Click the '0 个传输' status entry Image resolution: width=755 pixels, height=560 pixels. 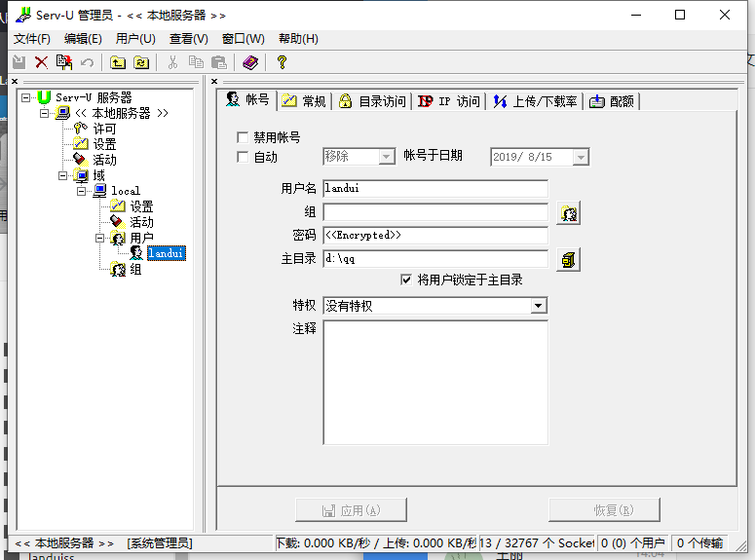[699, 543]
